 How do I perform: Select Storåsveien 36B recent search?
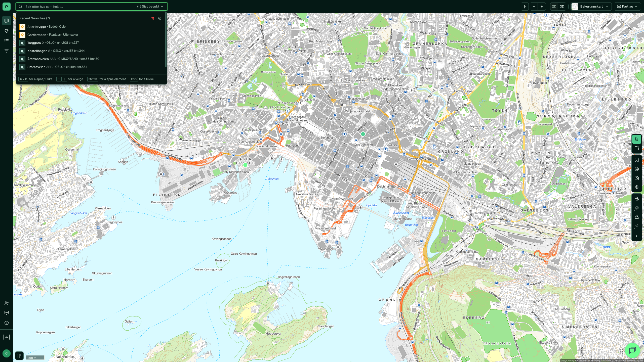[x=91, y=67]
